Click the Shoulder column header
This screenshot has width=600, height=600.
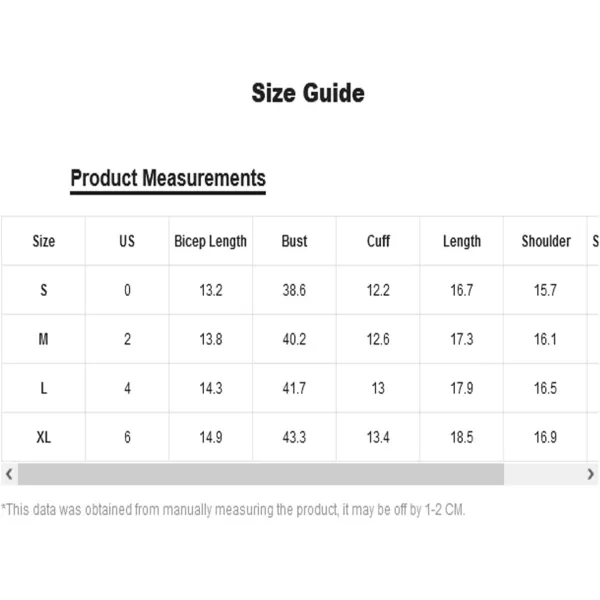pos(546,241)
